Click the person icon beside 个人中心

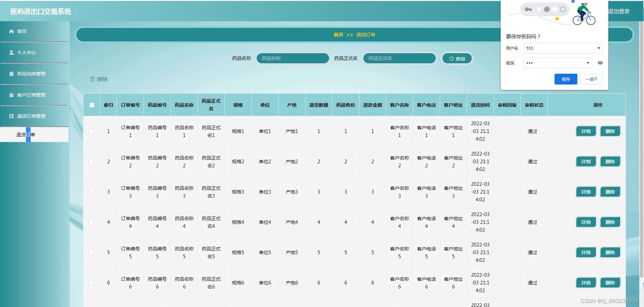click(x=11, y=53)
